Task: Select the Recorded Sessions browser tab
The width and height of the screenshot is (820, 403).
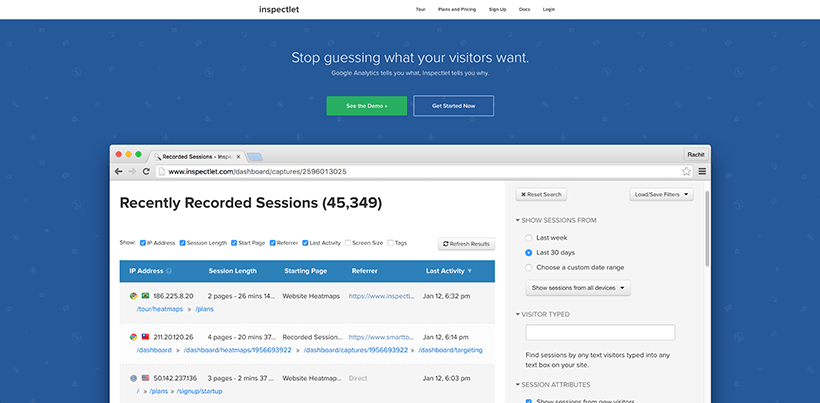Action: [197, 156]
